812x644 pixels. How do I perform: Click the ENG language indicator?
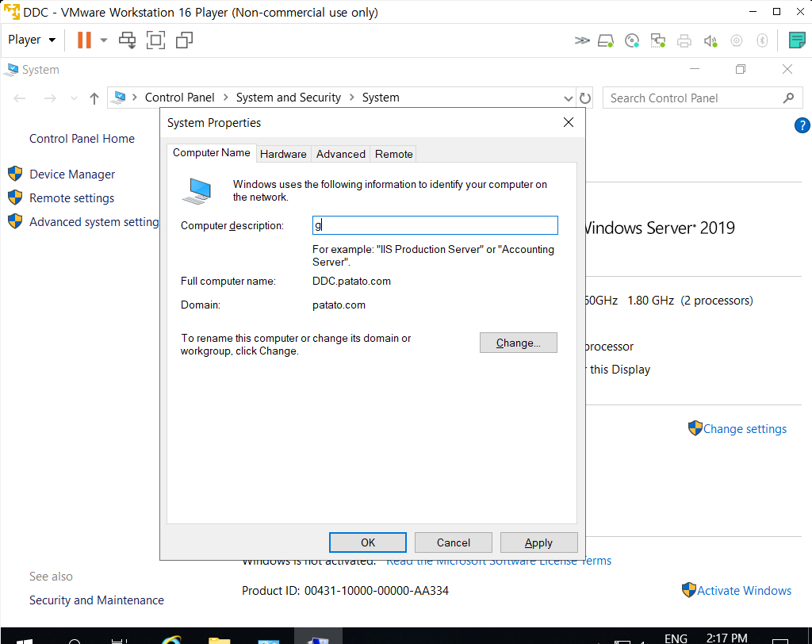[676, 638]
